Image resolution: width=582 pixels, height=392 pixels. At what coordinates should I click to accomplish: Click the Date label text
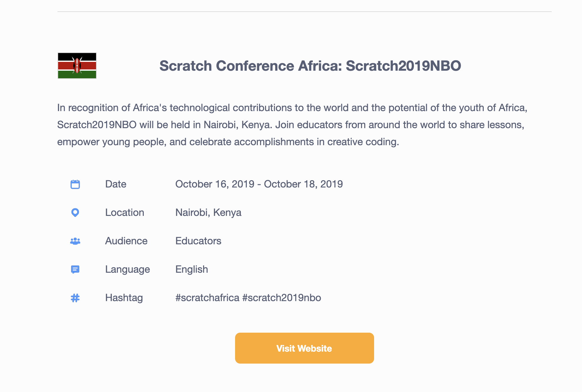(x=116, y=184)
